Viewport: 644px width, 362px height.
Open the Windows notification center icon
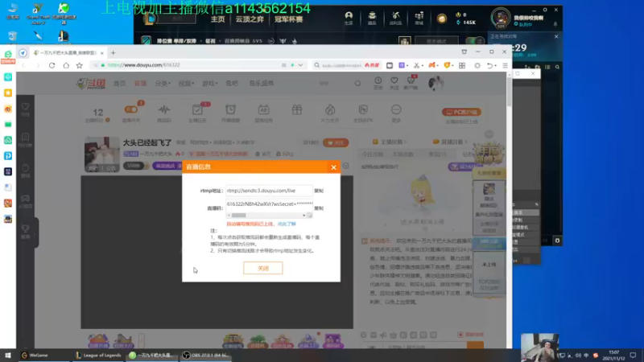tap(633, 356)
